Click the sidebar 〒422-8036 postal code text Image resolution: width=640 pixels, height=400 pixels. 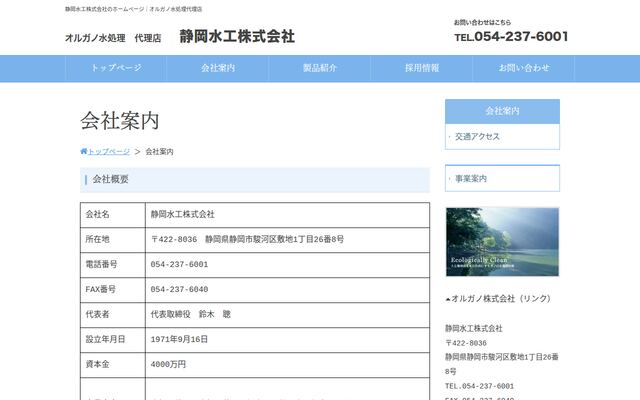[x=466, y=343]
